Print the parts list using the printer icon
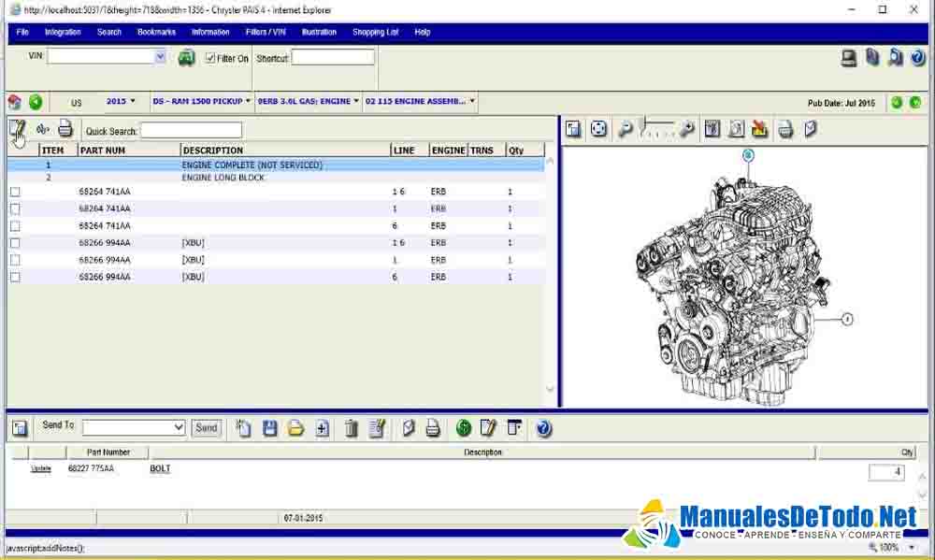The width and height of the screenshot is (935, 560). tap(65, 129)
